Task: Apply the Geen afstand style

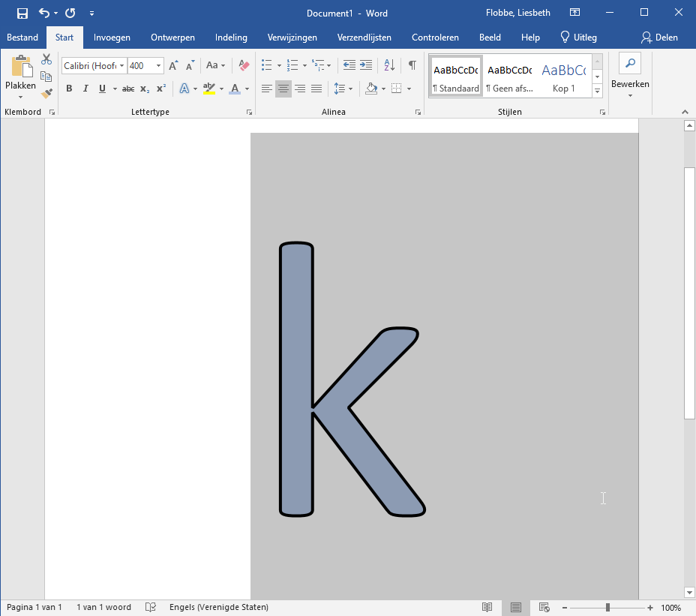Action: pos(509,76)
